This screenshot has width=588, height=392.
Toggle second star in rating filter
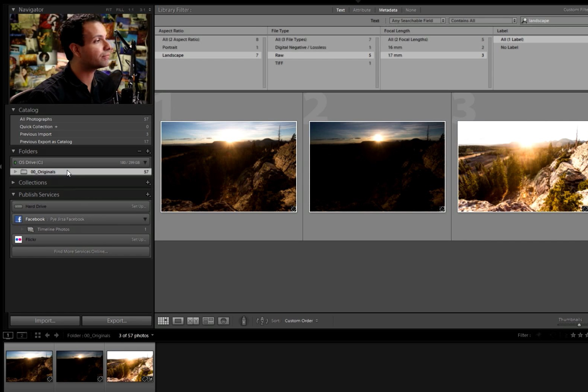tap(580, 335)
